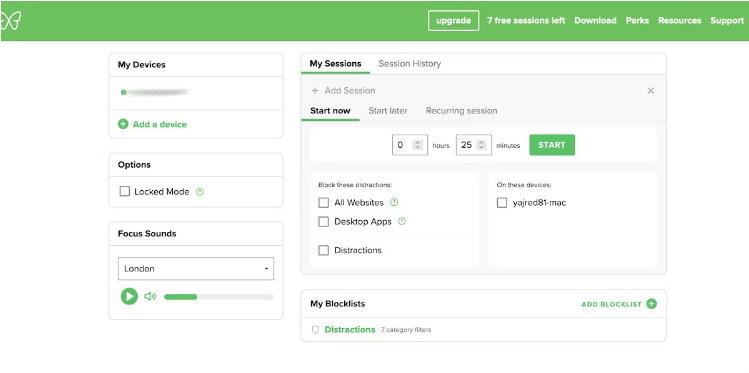Image resolution: width=749 pixels, height=373 pixels.
Task: Click the Add a device plus icon
Action: click(123, 124)
